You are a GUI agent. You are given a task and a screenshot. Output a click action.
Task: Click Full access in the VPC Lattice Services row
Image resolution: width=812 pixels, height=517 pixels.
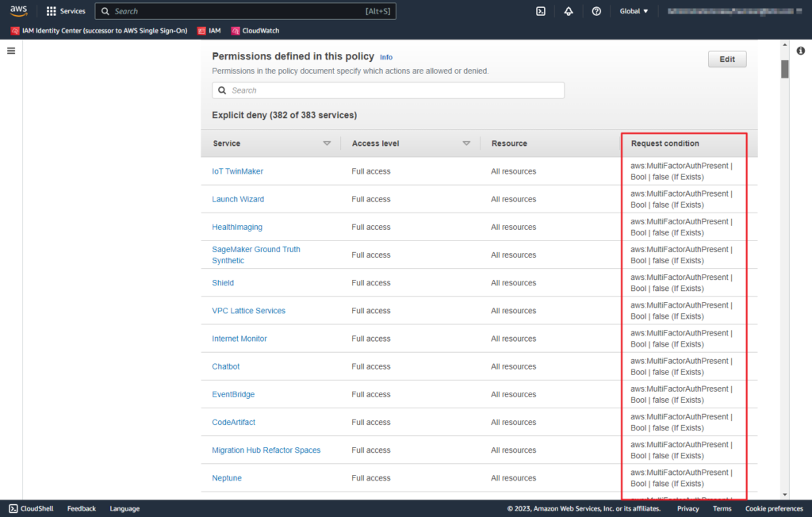point(371,311)
